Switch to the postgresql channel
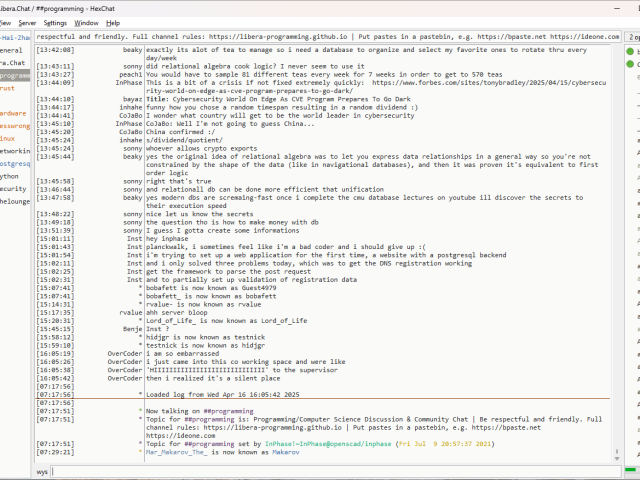 pos(15,163)
